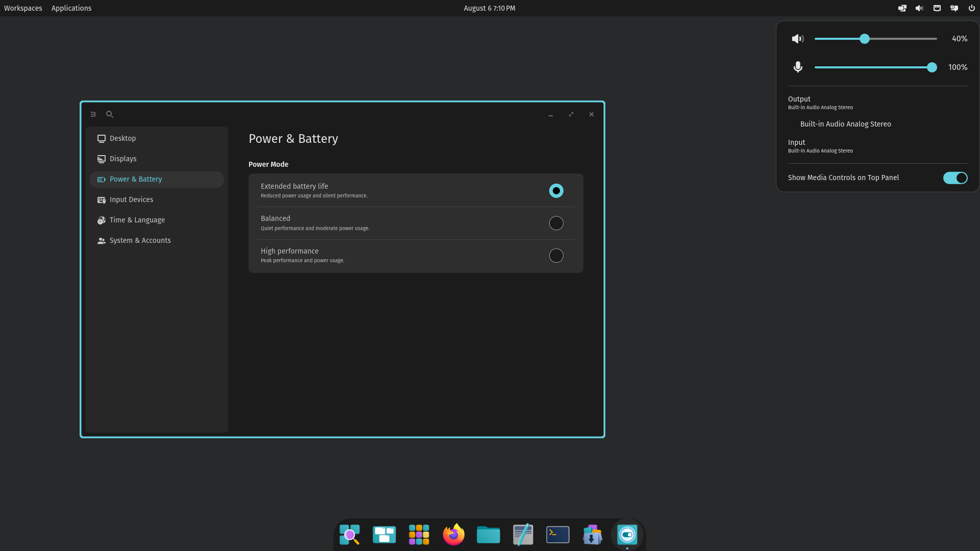Viewport: 980px width, 551px height.
Task: Open Time & Language settings
Action: click(137, 220)
